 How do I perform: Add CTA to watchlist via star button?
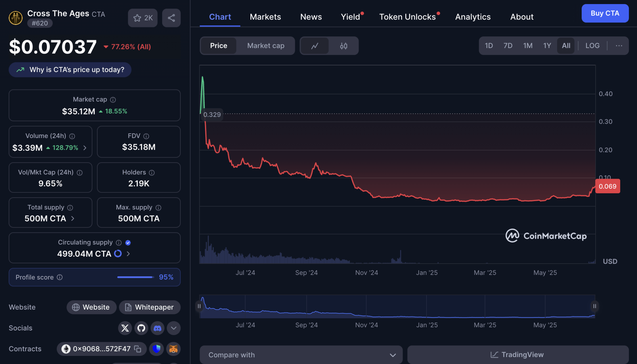(143, 18)
